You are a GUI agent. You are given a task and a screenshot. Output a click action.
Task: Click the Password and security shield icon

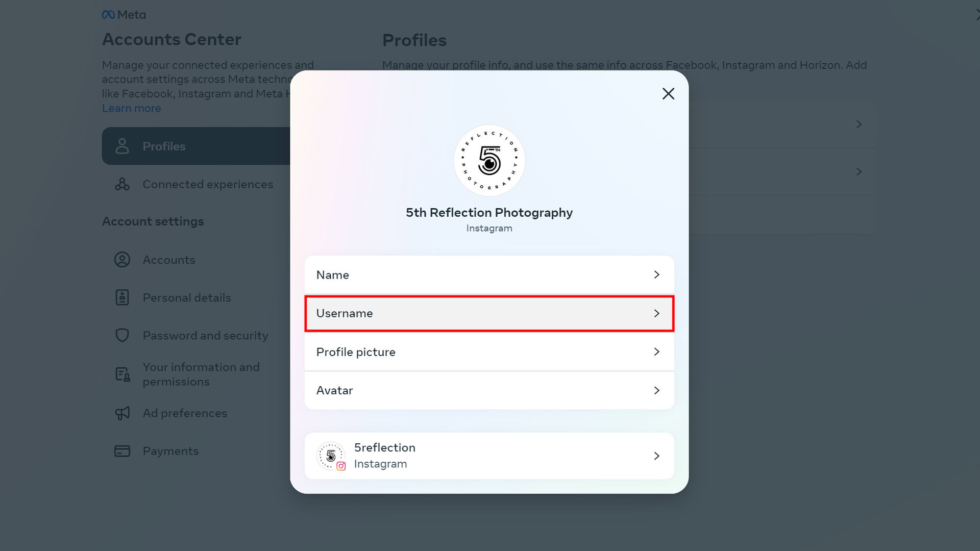(x=122, y=335)
